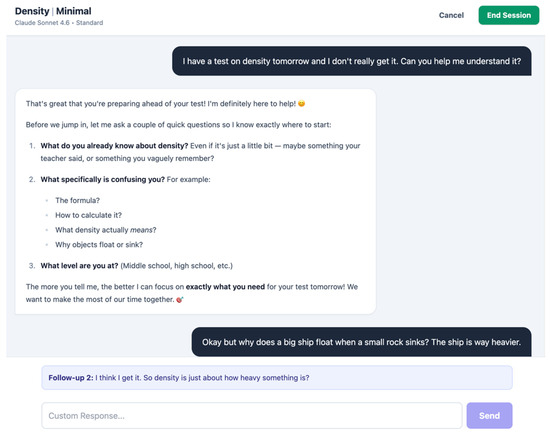Click the "What density actually means?" bullet
The height and width of the screenshot is (435, 550).
tap(106, 230)
